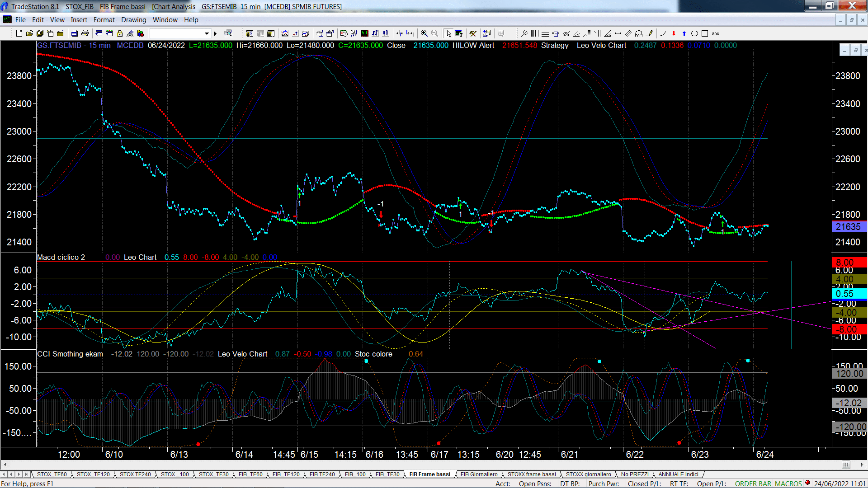Click the 8.00 red level label

click(849, 263)
